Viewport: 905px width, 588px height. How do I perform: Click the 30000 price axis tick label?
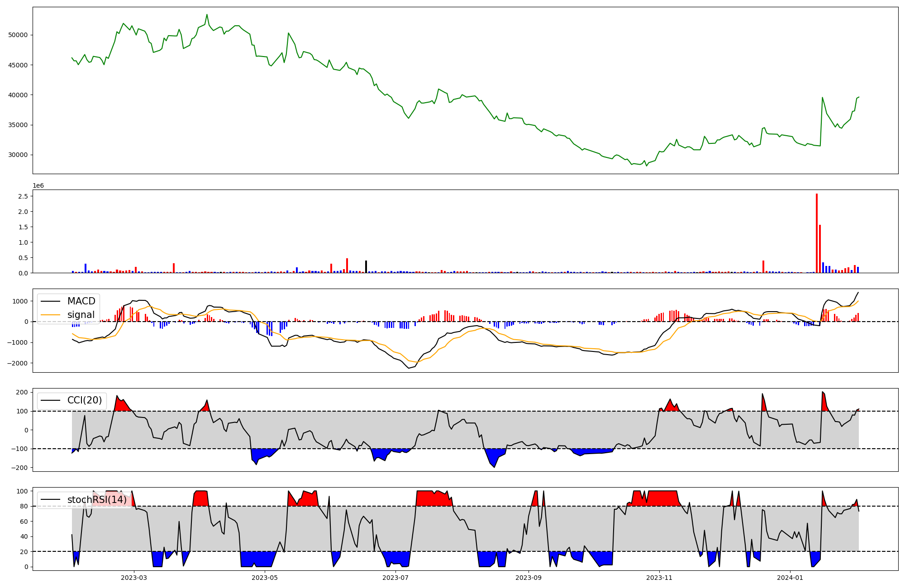18,155
